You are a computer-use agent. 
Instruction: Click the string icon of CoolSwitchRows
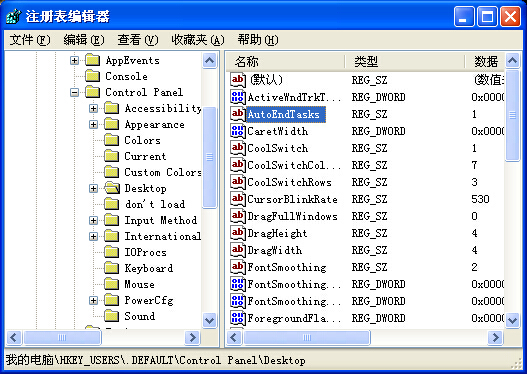[x=238, y=182]
